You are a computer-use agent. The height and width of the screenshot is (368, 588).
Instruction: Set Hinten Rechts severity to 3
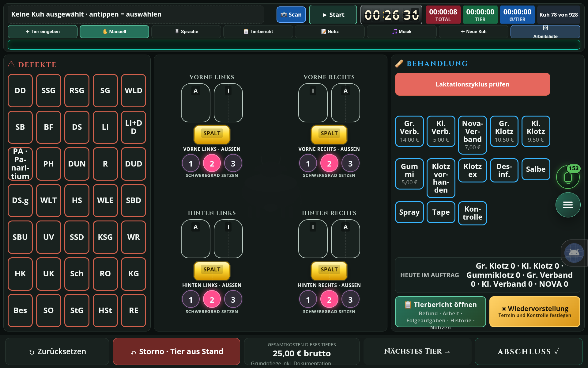click(350, 300)
